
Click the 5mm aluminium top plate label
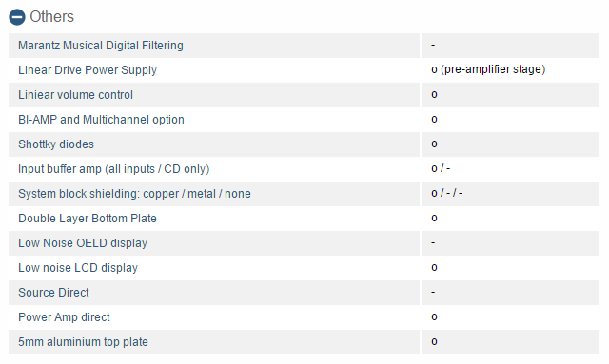click(x=83, y=342)
